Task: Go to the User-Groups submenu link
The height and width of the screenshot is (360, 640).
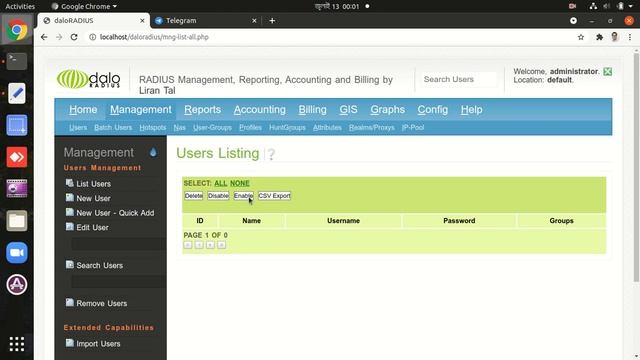Action: click(x=212, y=127)
